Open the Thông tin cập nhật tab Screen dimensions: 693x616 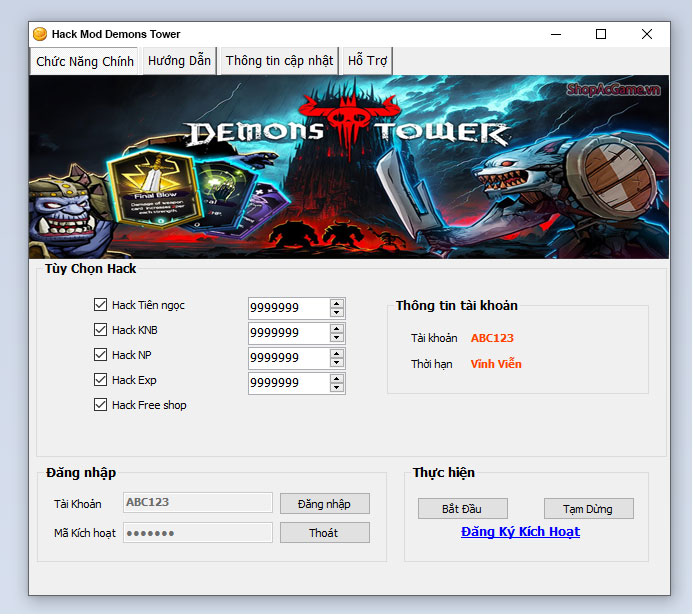(x=279, y=61)
